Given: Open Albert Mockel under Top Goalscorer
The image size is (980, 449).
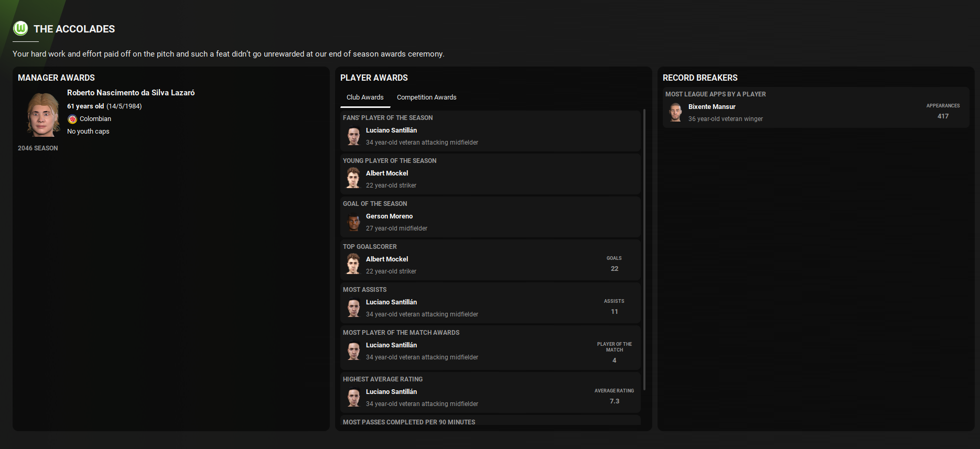Looking at the screenshot, I should pyautogui.click(x=387, y=259).
